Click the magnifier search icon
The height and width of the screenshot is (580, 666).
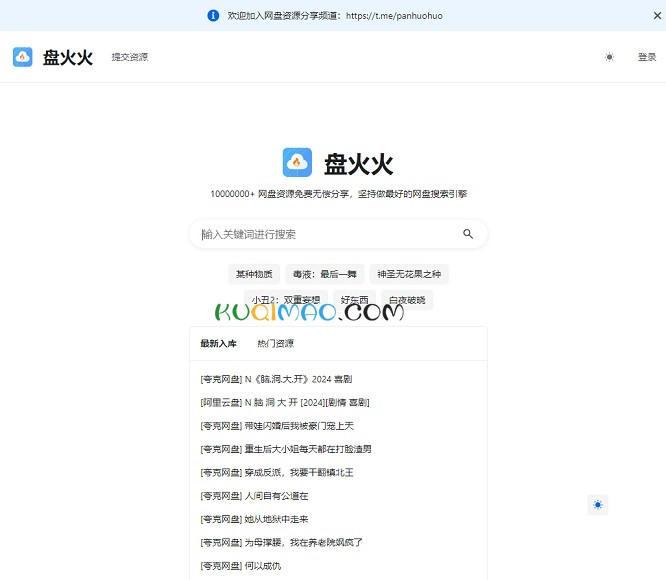(468, 234)
